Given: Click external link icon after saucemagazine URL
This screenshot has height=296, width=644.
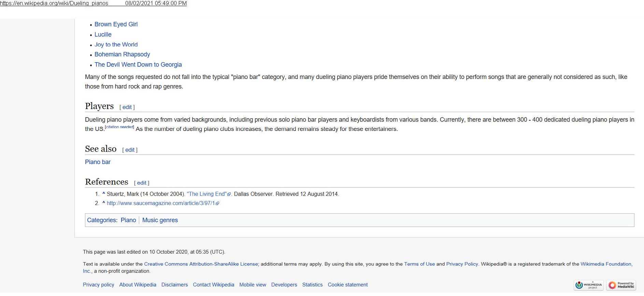Looking at the screenshot, I should coord(218,203).
